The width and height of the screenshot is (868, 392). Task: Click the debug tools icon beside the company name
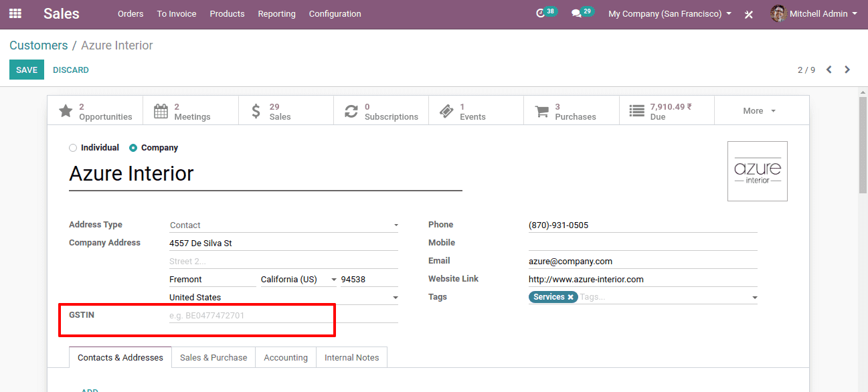(x=749, y=14)
